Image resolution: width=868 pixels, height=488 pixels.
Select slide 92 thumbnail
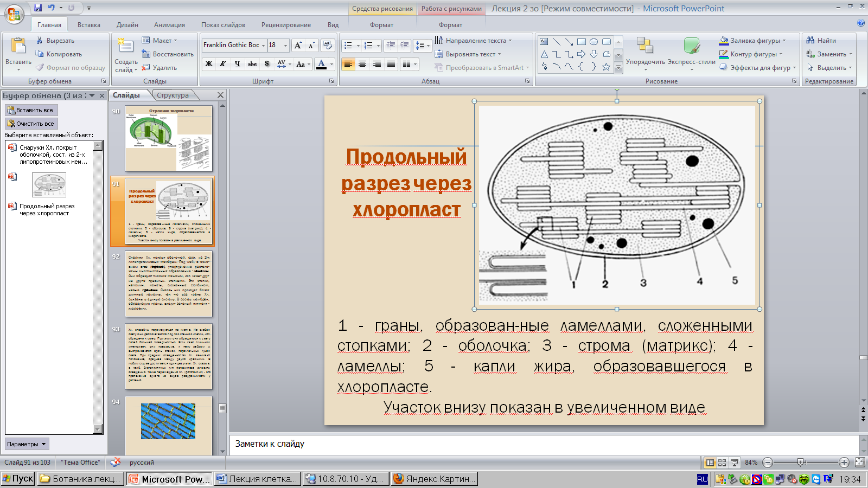coord(169,284)
